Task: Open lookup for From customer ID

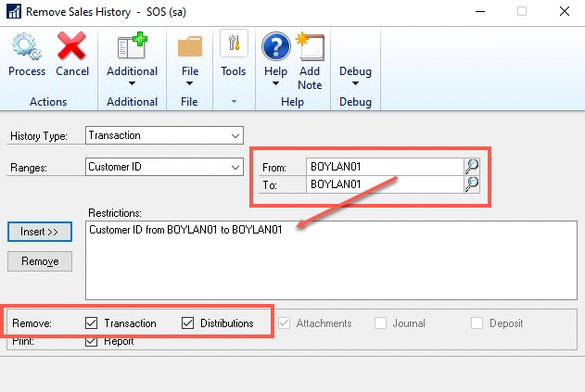Action: (472, 167)
